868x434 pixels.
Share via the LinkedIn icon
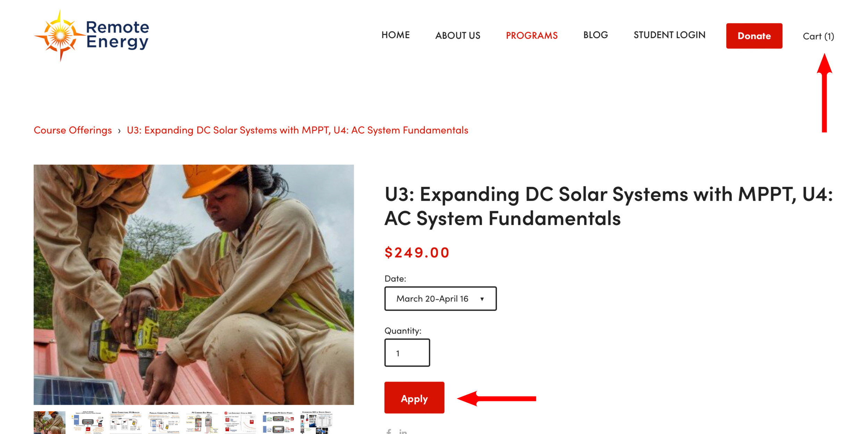point(403,432)
